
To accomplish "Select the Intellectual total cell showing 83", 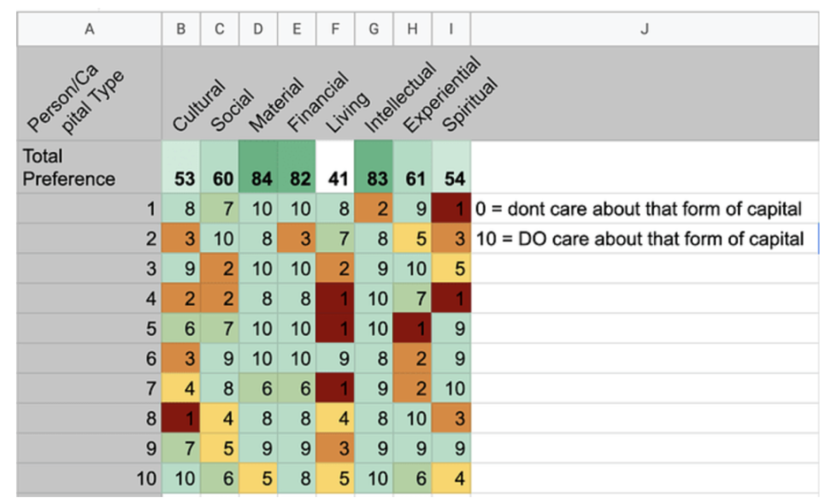I will pos(374,167).
